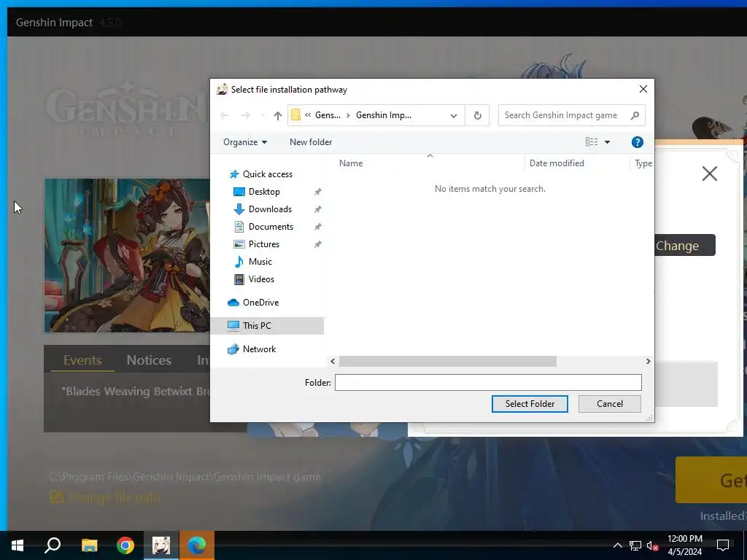Click the network status tray icon
This screenshot has width=747, height=560.
click(x=635, y=545)
